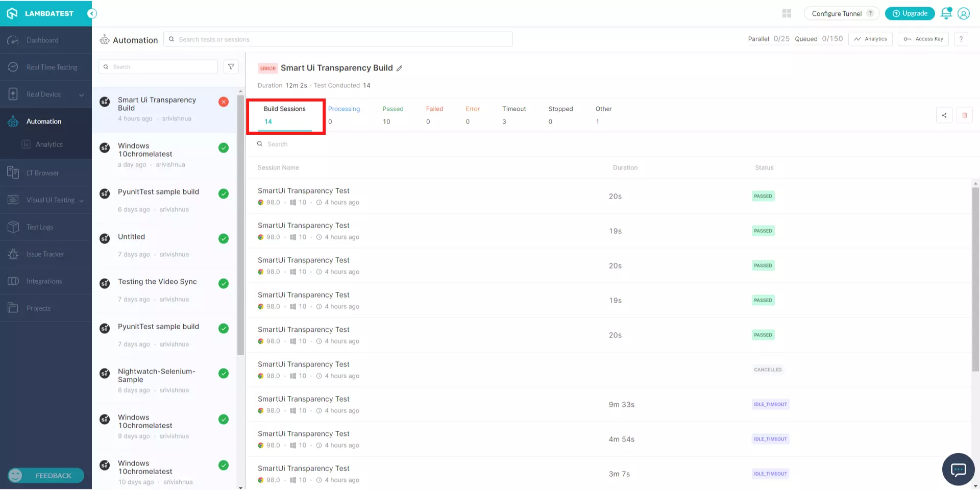Delete the build with trash icon

(964, 115)
